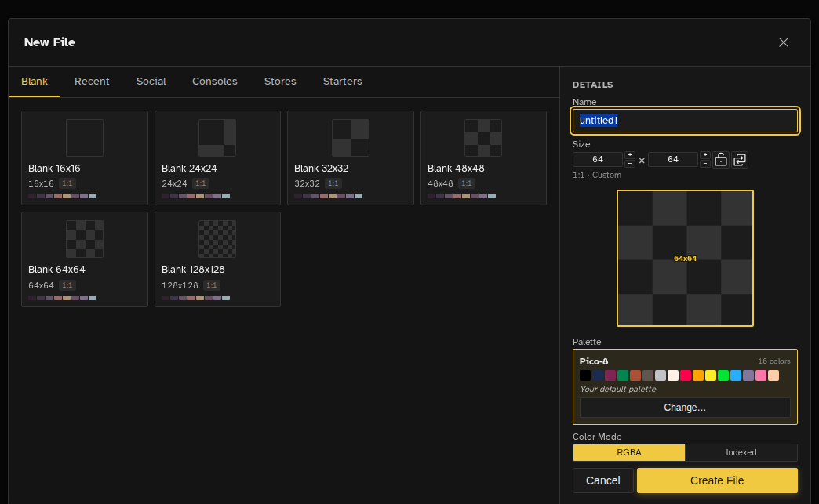Viewport: 819px width, 504px height.
Task: Click the '16 colors' palette count
Action: (x=774, y=361)
